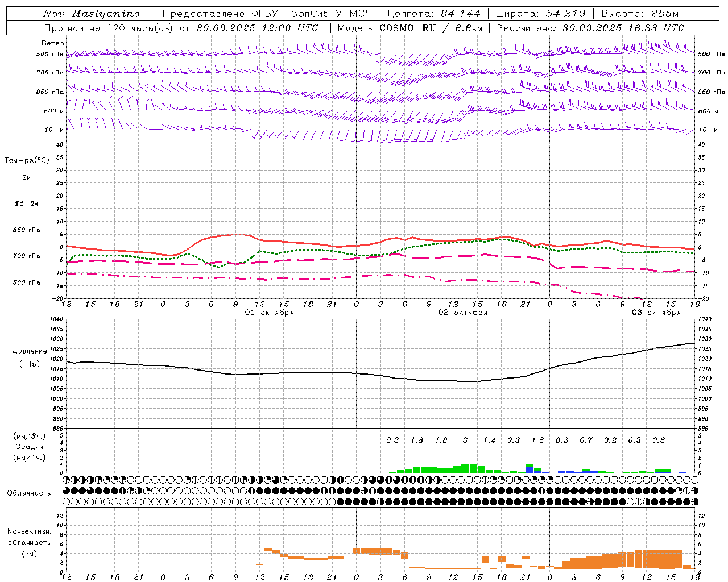Click the Ветер panel label
The width and height of the screenshot is (728, 582).
[53, 43]
